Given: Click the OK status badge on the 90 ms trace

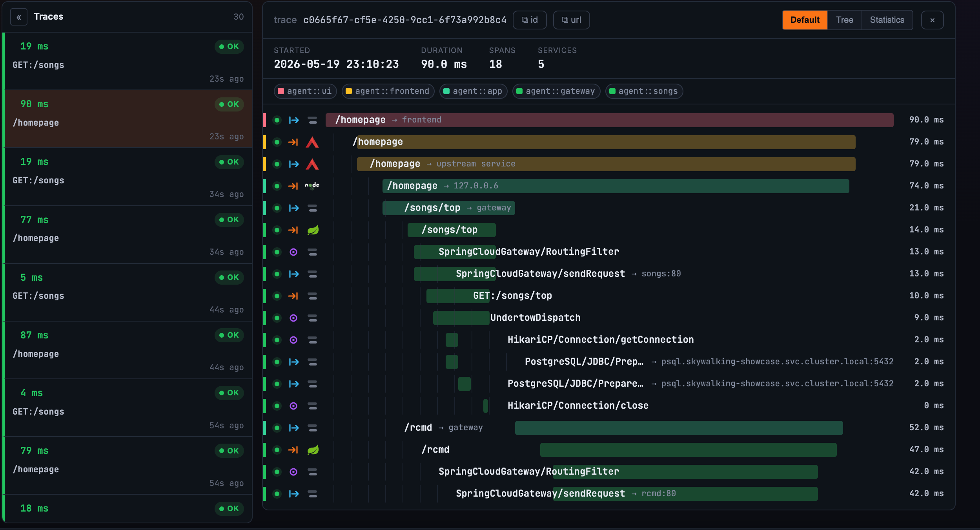Looking at the screenshot, I should [229, 104].
